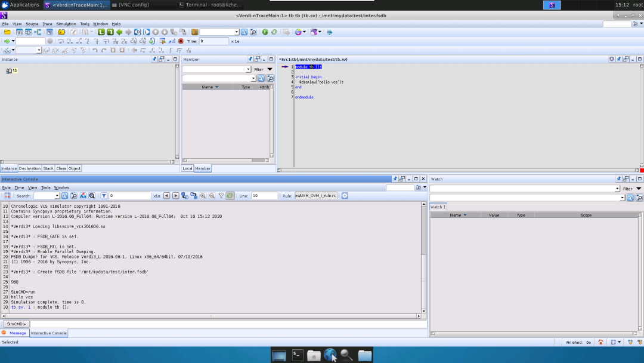The height and width of the screenshot is (363, 644).
Task: Click the tb instance icon in Instance tree
Action: pos(8,70)
